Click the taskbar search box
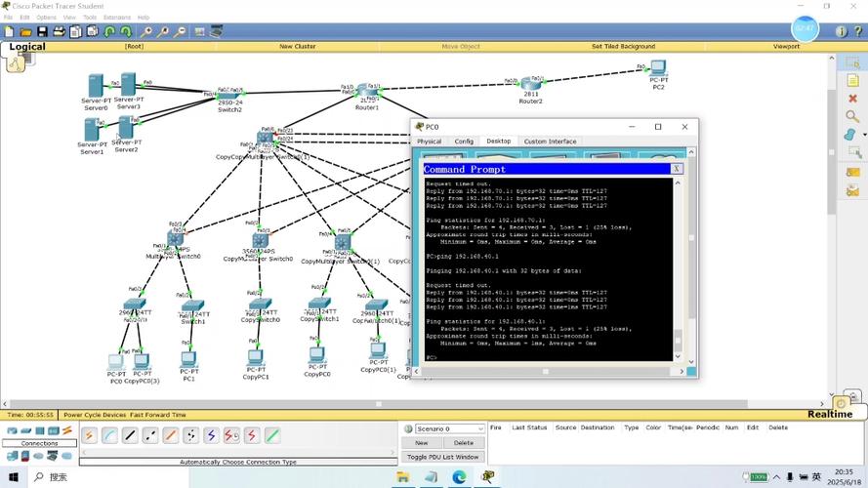The width and height of the screenshot is (868, 488). coord(108,477)
